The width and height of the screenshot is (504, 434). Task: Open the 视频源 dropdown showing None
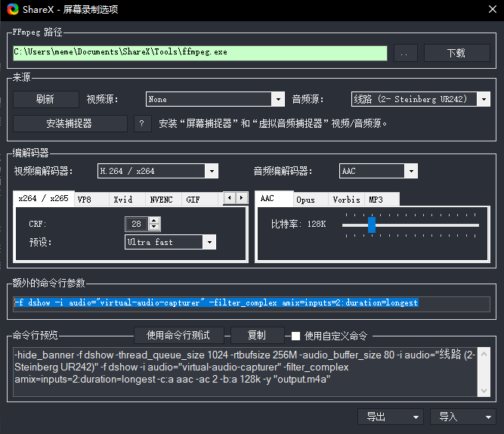coord(215,99)
